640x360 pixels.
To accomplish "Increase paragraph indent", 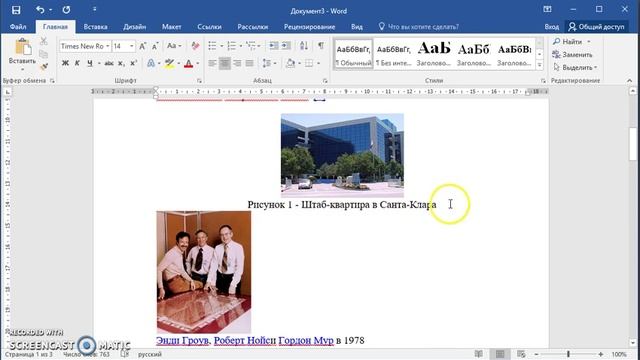I will coord(287,46).
